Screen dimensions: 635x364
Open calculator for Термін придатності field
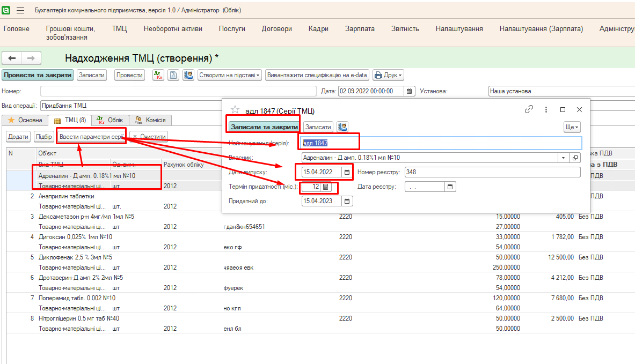click(x=325, y=187)
